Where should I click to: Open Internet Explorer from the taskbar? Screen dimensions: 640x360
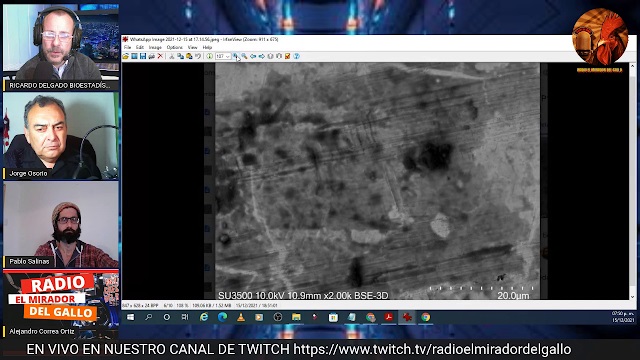tap(204, 317)
